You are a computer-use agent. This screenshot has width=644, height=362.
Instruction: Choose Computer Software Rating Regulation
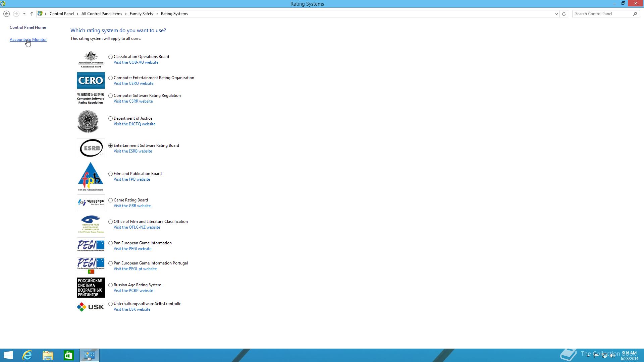[x=110, y=96]
